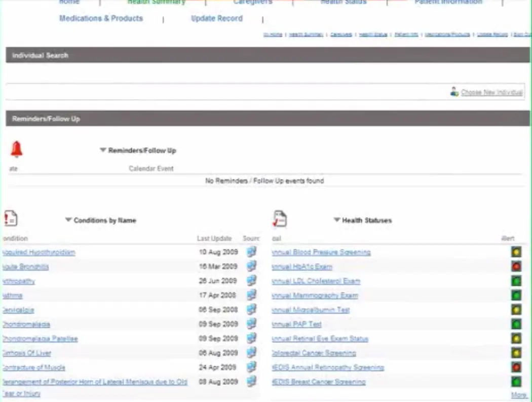The width and height of the screenshot is (532, 402).
Task: Collapse the Reminders/Follow Up section
Action: [103, 150]
